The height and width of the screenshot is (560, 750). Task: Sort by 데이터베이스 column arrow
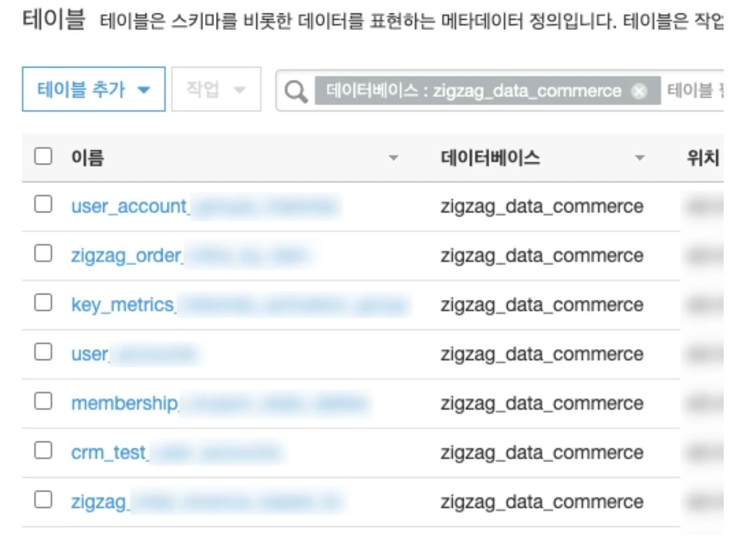click(x=640, y=158)
